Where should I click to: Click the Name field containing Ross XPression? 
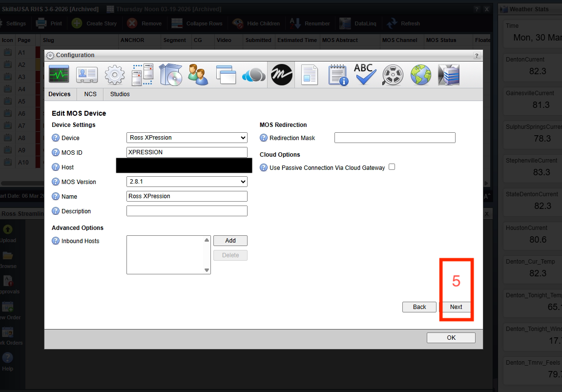(187, 196)
